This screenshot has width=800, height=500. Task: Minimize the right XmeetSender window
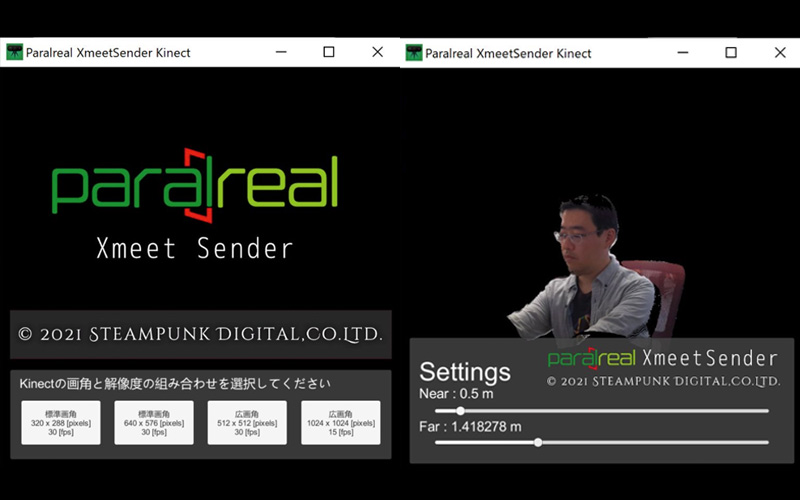pos(683,53)
